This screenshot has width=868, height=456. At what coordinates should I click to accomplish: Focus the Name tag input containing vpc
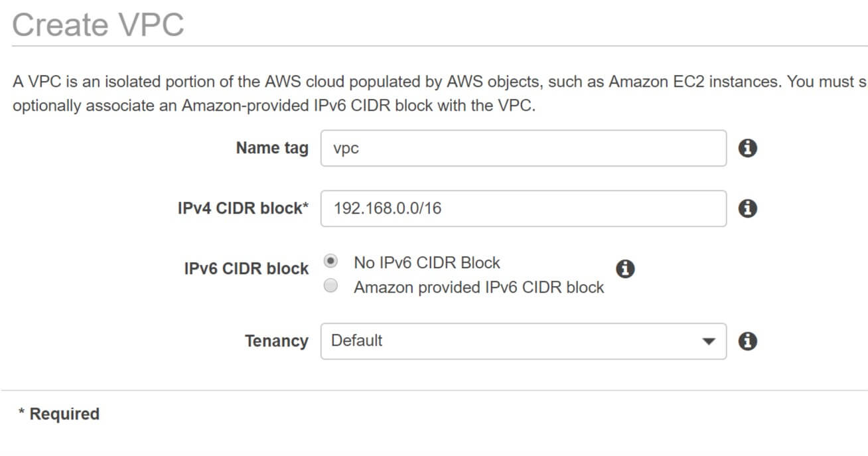[x=523, y=148]
